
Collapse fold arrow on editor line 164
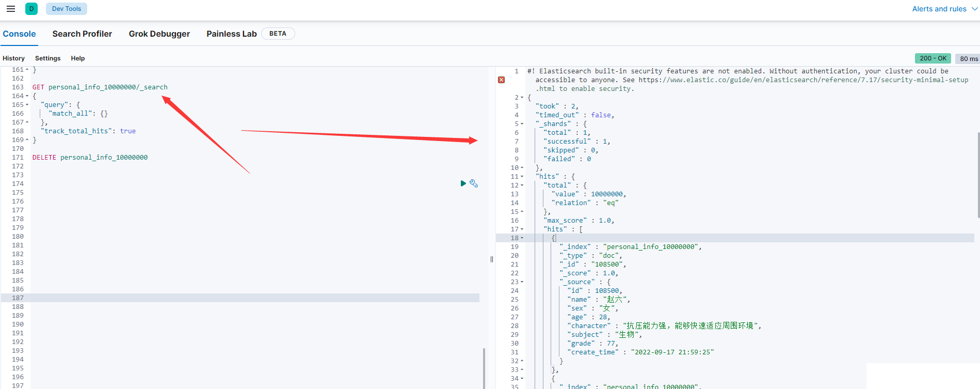pos(27,96)
